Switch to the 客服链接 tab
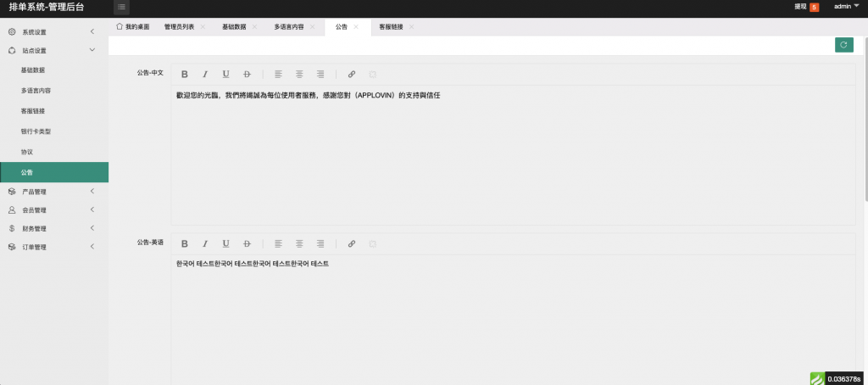This screenshot has width=868, height=385. point(391,26)
